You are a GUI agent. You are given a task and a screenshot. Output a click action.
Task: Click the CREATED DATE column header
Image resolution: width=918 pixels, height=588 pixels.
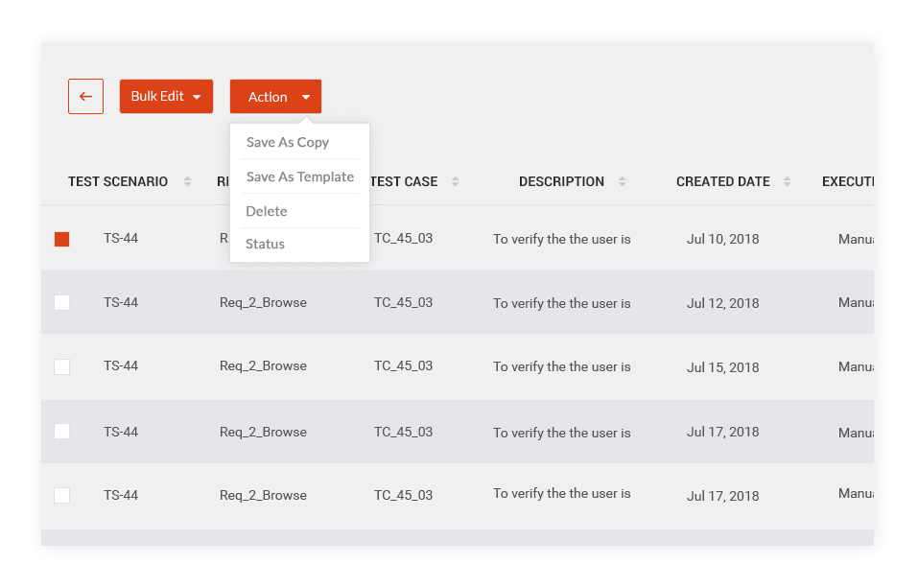(x=723, y=181)
